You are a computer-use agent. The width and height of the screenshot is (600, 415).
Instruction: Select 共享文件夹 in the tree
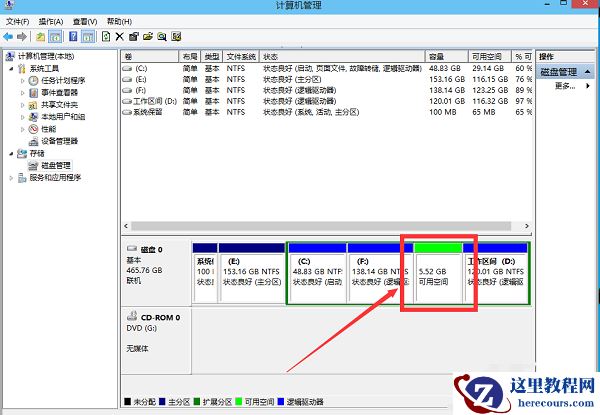click(59, 105)
